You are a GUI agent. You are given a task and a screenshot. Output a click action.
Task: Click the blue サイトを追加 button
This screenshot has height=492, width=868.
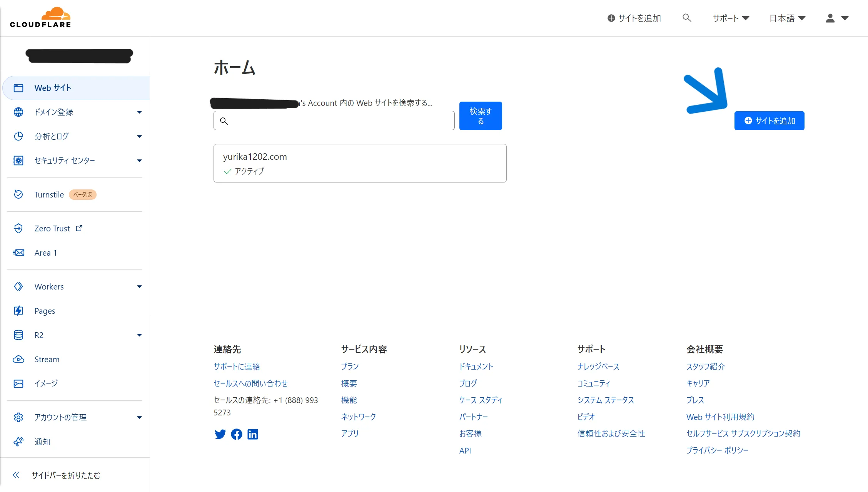(769, 120)
